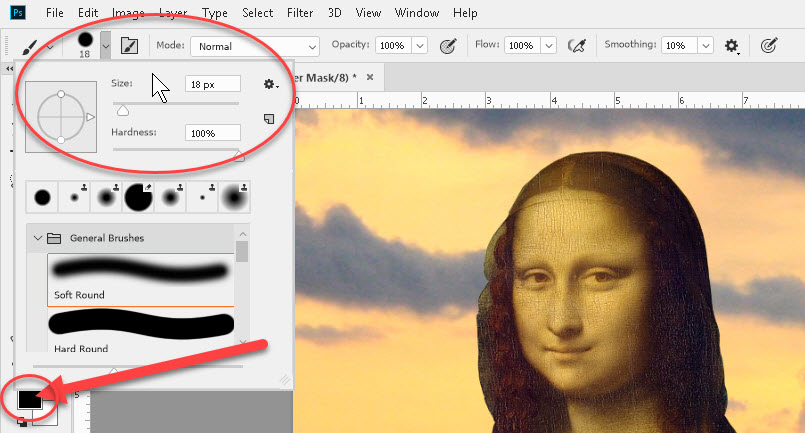Choose the Hard Round brush
805x433 pixels.
141,331
